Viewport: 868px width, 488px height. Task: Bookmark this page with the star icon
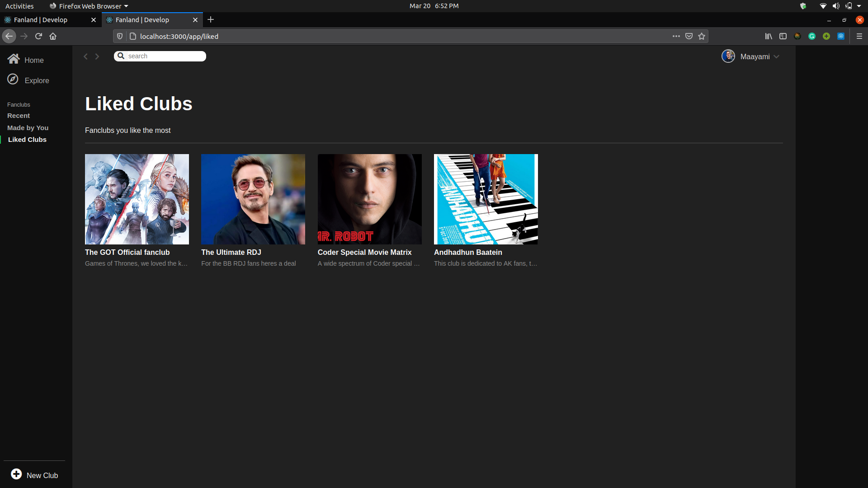(x=701, y=36)
